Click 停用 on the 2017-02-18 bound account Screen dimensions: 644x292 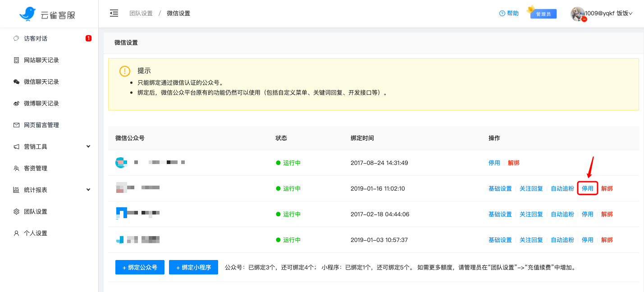point(587,214)
